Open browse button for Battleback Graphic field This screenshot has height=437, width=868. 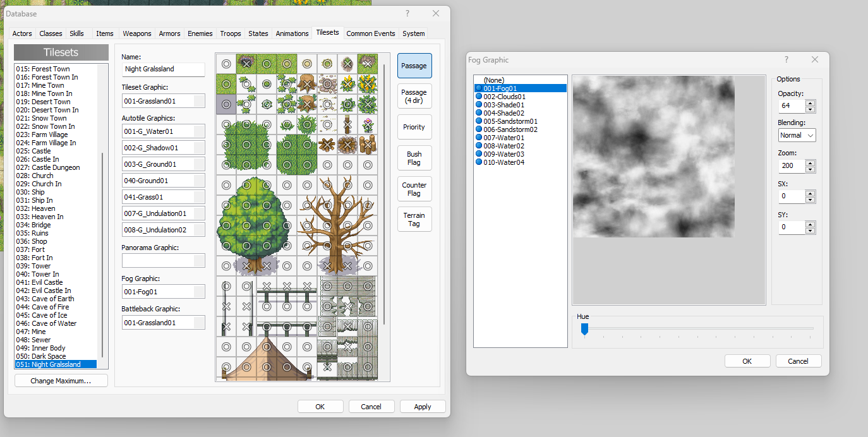[x=199, y=323]
